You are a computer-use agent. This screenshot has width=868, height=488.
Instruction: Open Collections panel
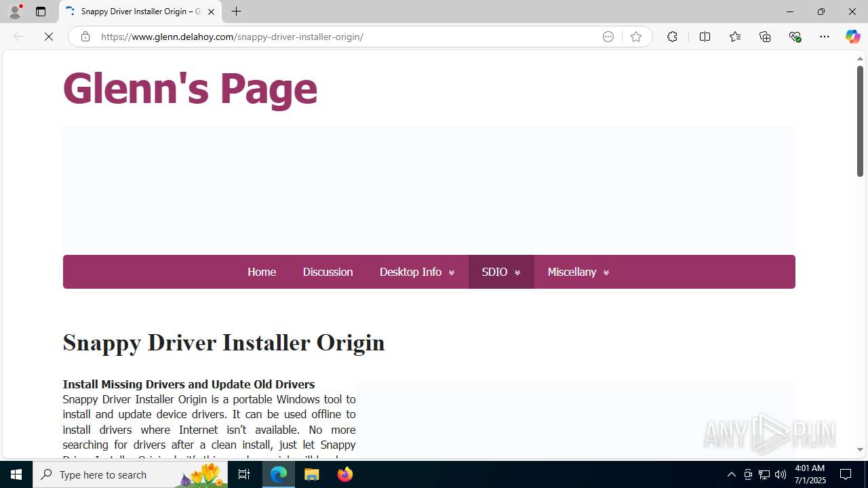765,37
